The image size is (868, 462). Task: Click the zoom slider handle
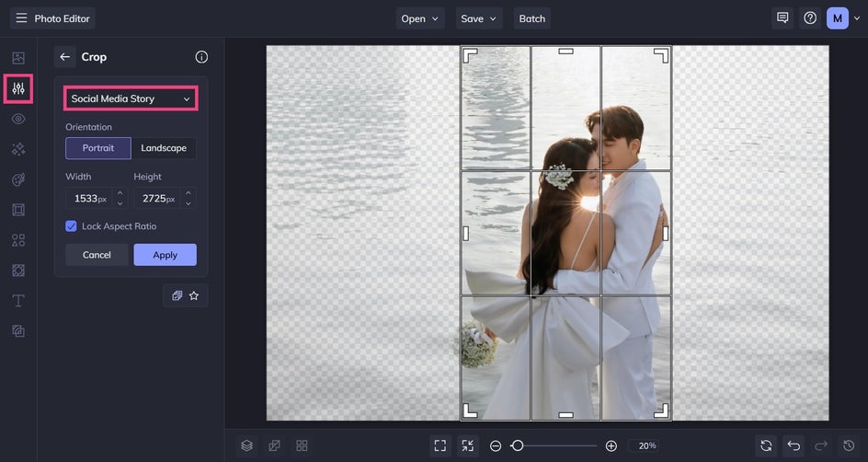click(x=517, y=446)
